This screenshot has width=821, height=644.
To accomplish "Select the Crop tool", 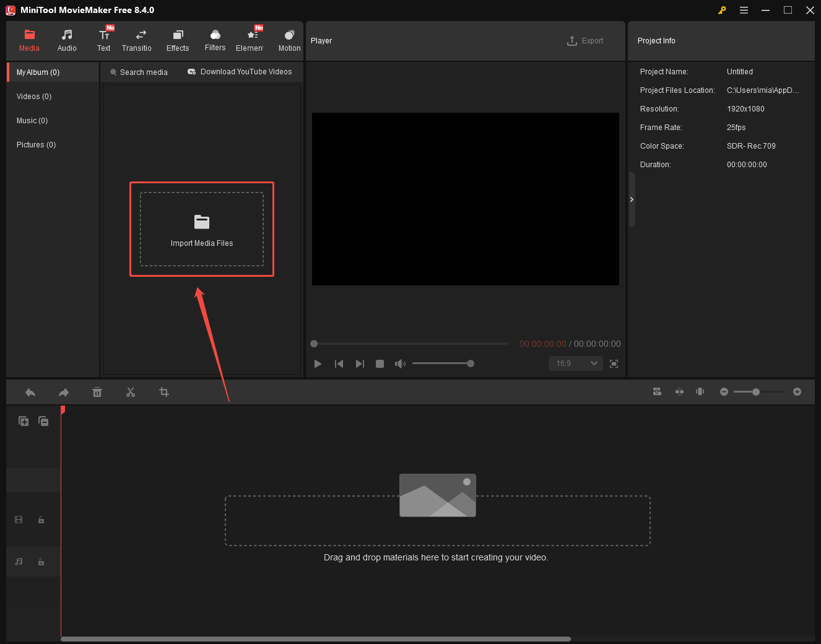I will [163, 392].
